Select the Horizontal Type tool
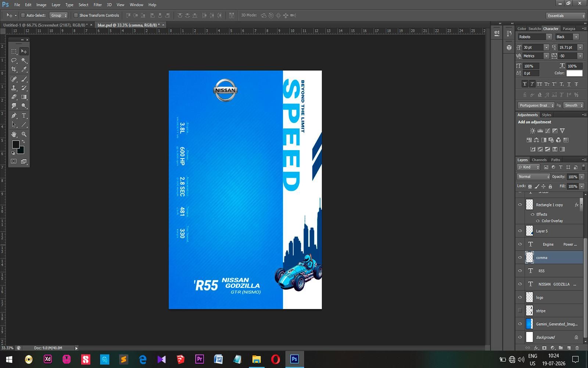The width and height of the screenshot is (588, 368). tap(24, 116)
